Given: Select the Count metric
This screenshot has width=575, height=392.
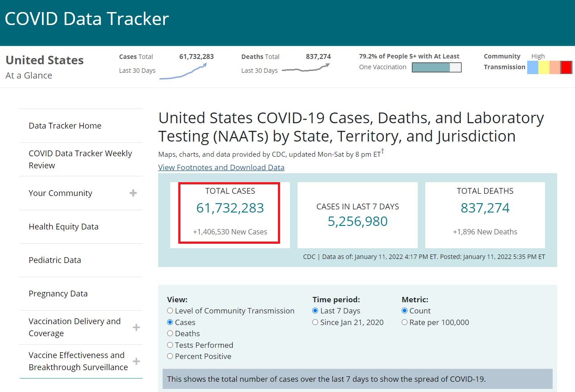Looking at the screenshot, I should pos(405,311).
